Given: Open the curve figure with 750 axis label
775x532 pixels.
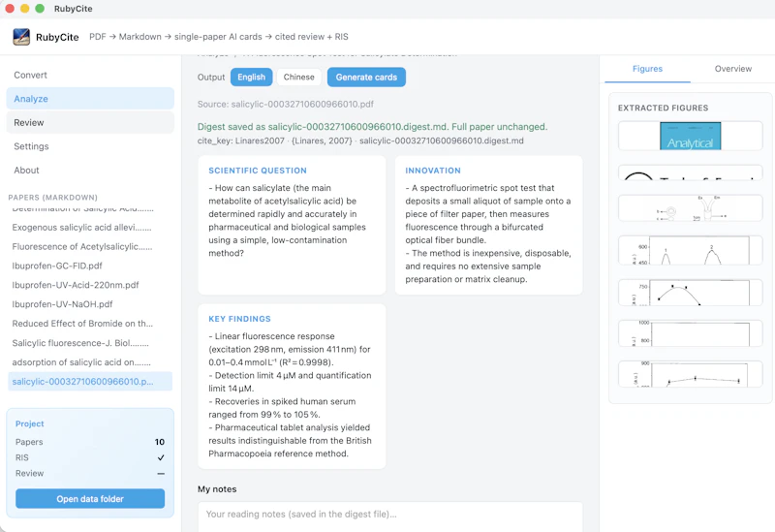Looking at the screenshot, I should click(690, 293).
